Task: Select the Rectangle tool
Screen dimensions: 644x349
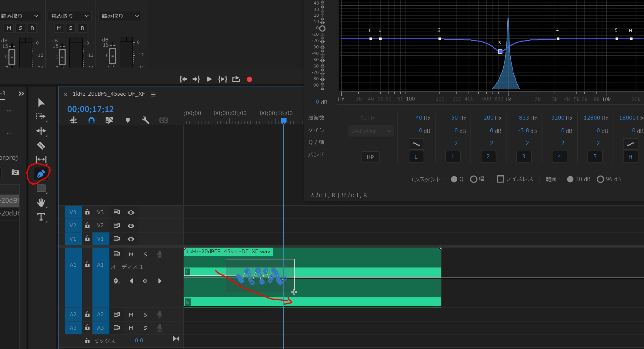Action: pos(41,189)
